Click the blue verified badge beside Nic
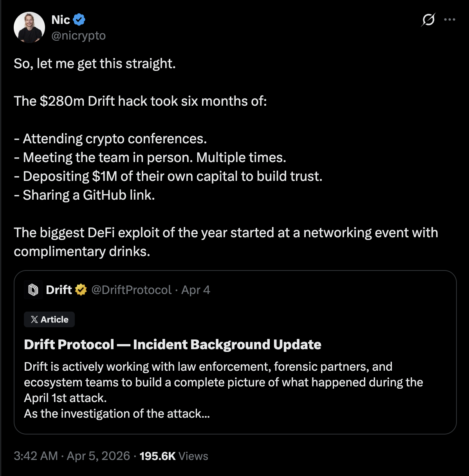Viewport: 469px width, 476px height. point(80,20)
